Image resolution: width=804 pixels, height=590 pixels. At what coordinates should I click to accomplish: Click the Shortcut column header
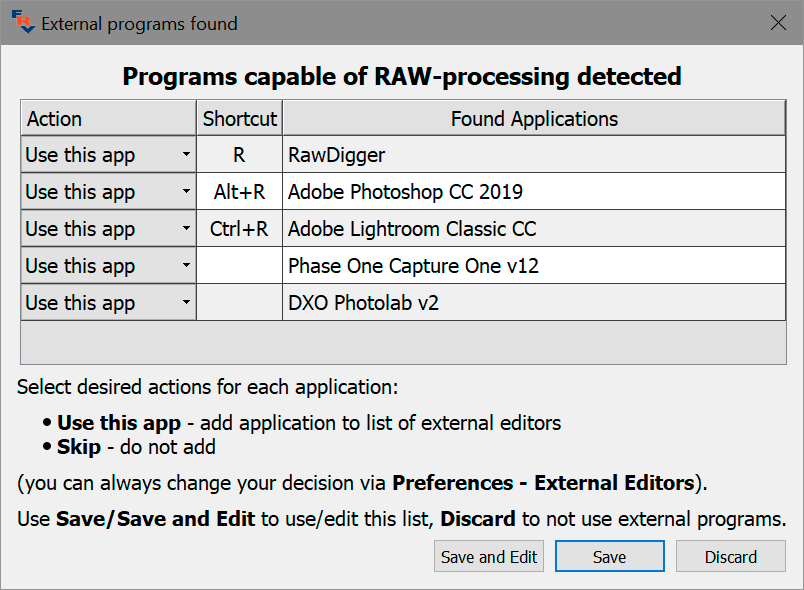(239, 118)
